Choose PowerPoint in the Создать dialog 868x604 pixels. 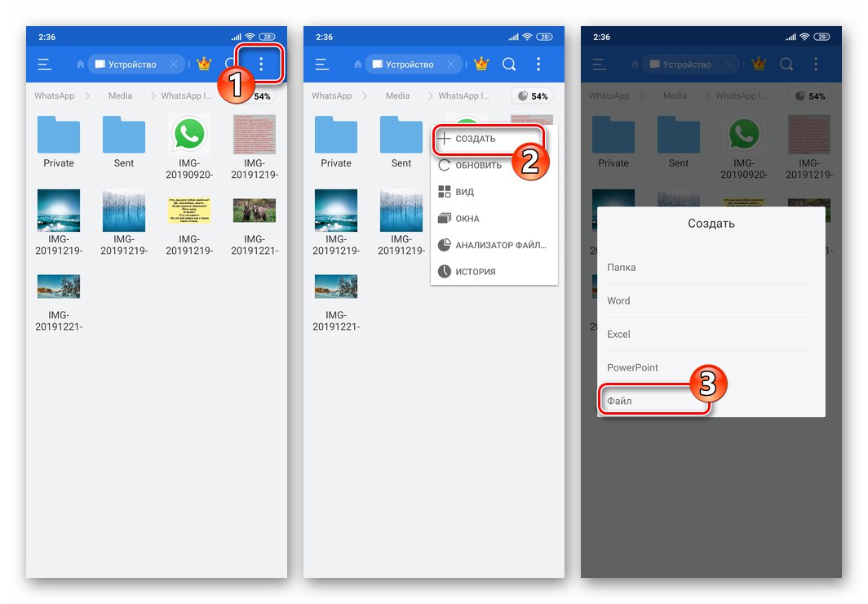click(711, 367)
